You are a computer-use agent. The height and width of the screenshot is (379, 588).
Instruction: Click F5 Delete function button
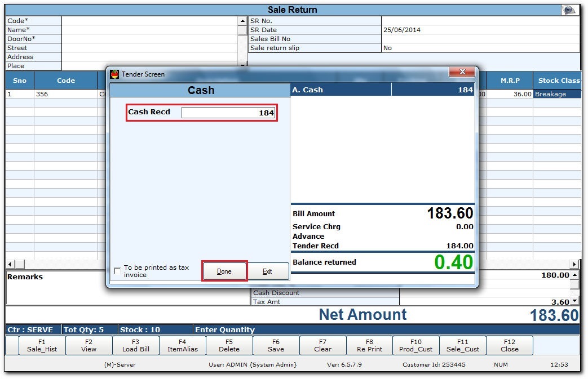point(229,345)
